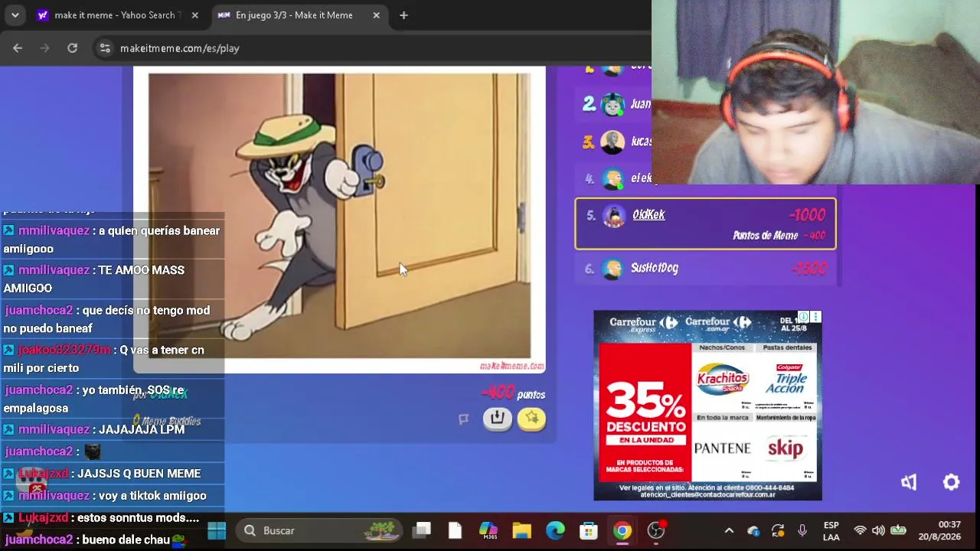Open volume control in system tray
The width and height of the screenshot is (980, 551).
878,530
